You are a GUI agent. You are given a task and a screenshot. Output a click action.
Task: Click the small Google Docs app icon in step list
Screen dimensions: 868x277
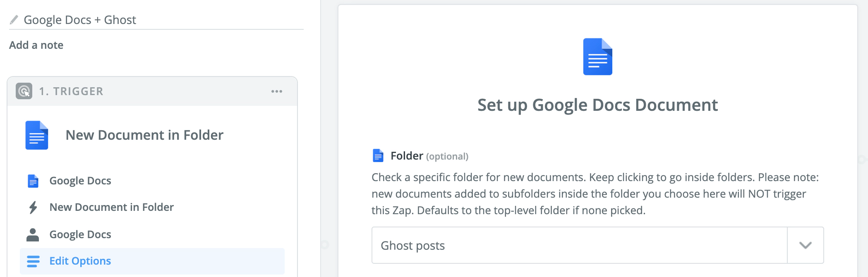click(33, 181)
